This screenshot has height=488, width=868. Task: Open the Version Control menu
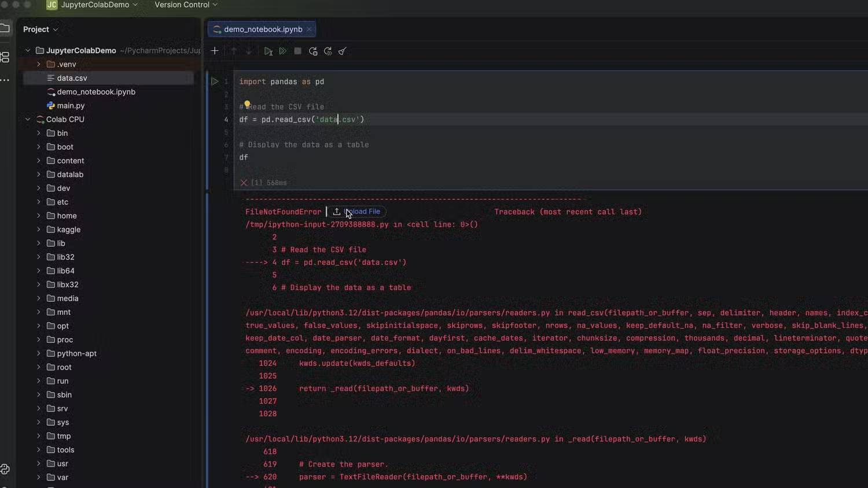click(x=182, y=5)
